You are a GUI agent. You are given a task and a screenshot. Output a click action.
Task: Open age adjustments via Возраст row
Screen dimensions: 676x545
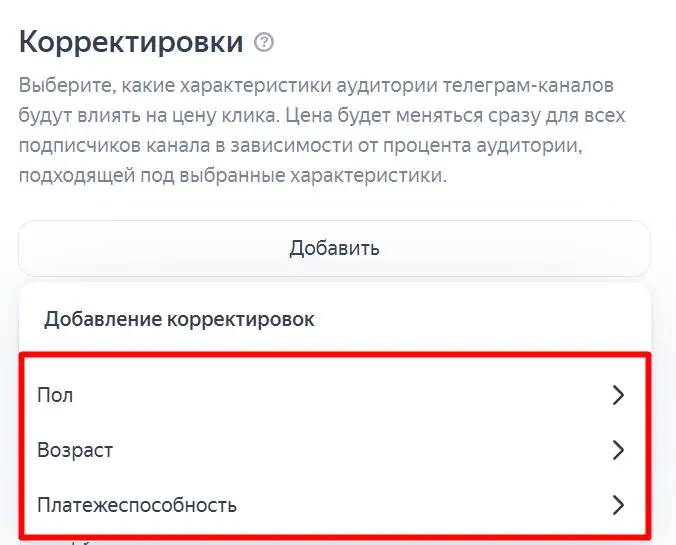pyautogui.click(x=334, y=450)
